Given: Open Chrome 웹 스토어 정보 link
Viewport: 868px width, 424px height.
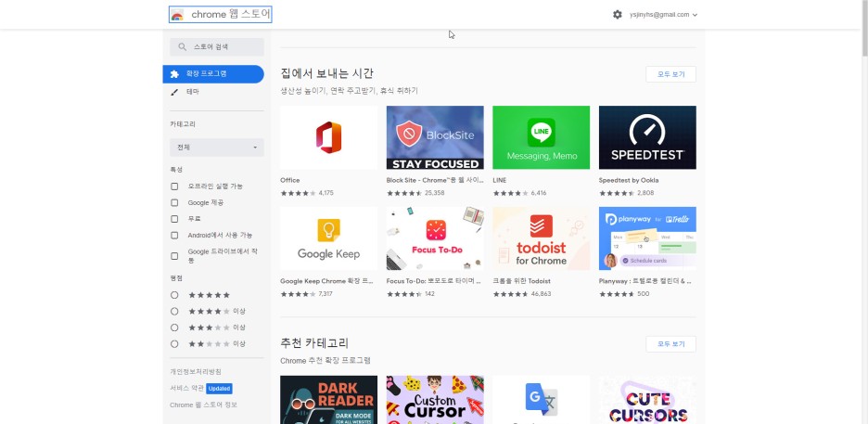Looking at the screenshot, I should point(203,405).
